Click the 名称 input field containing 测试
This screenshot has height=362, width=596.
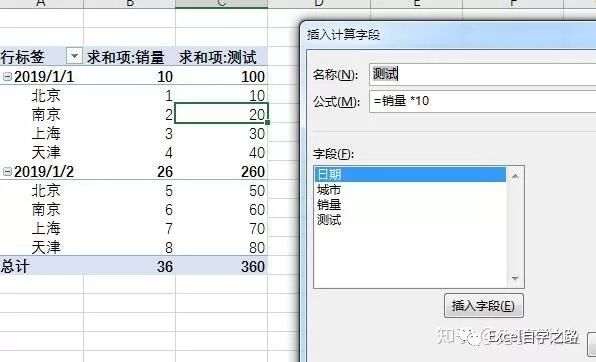click(x=482, y=75)
